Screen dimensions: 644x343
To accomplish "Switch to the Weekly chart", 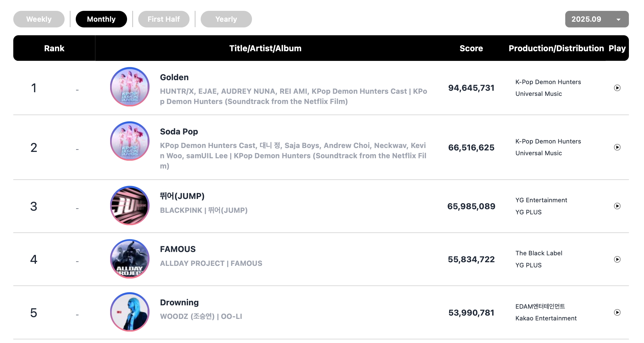I will tap(39, 19).
